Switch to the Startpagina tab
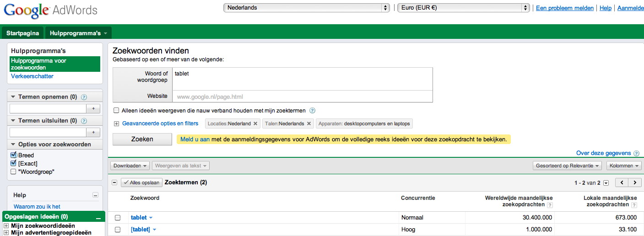The width and height of the screenshot is (644, 236). [x=22, y=33]
